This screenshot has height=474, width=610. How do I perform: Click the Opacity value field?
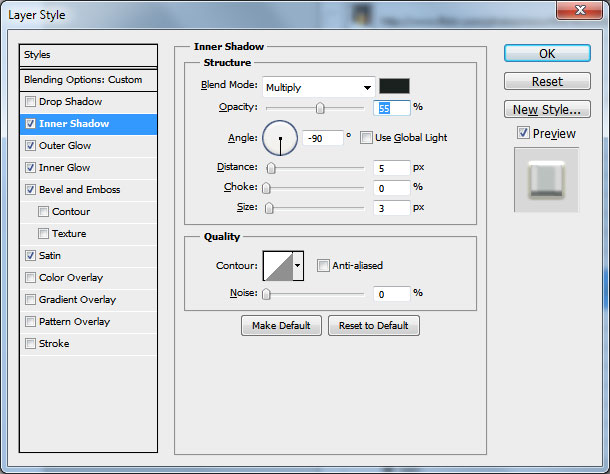(391, 108)
